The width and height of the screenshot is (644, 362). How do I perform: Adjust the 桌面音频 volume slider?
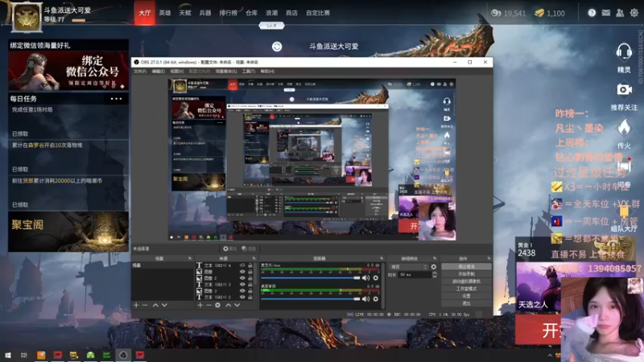(311, 298)
